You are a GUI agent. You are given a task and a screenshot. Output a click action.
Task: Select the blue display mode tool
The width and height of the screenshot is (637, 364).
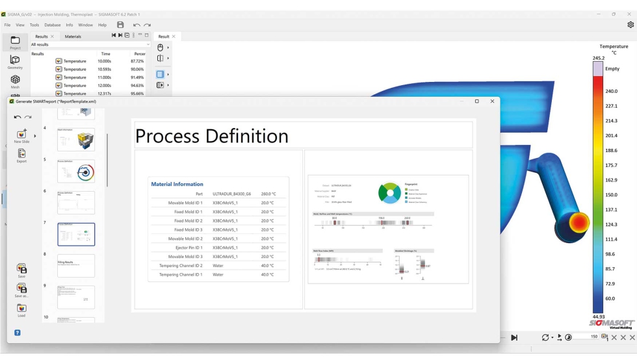[x=160, y=74]
